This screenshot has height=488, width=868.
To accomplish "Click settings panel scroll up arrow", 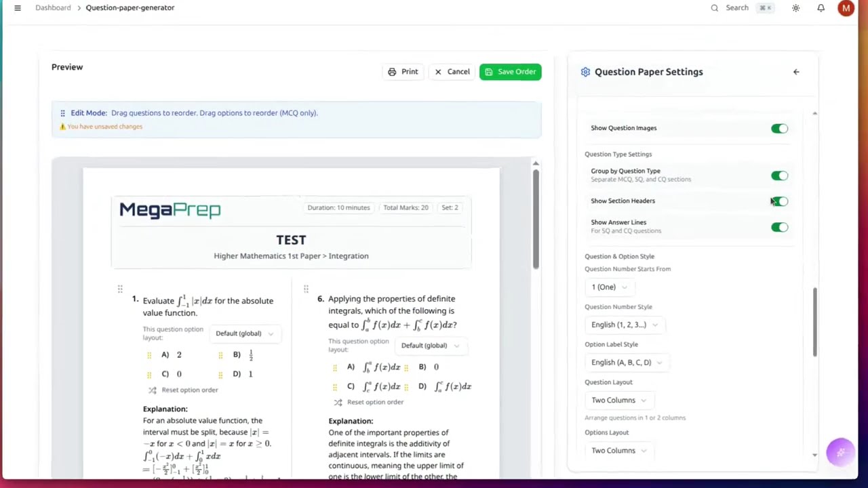I will pyautogui.click(x=814, y=114).
